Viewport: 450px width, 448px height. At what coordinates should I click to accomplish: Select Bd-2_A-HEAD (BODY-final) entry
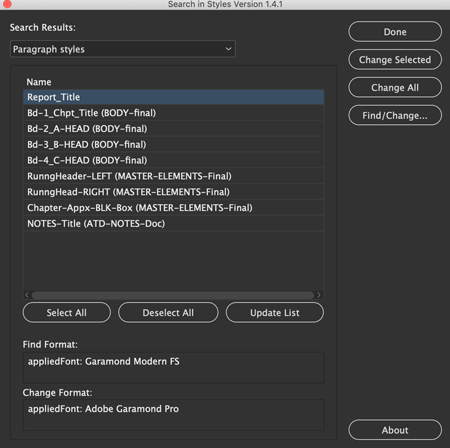point(174,129)
